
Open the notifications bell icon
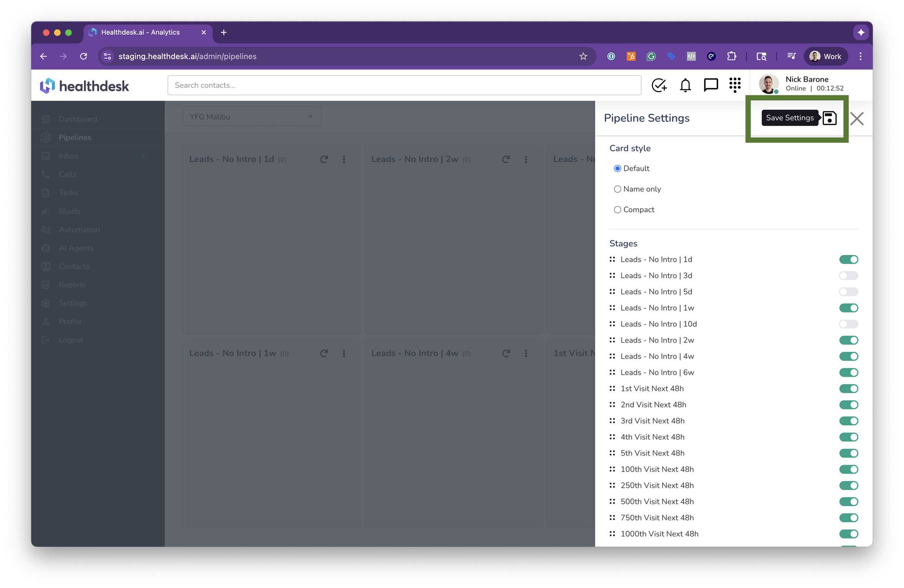[685, 85]
